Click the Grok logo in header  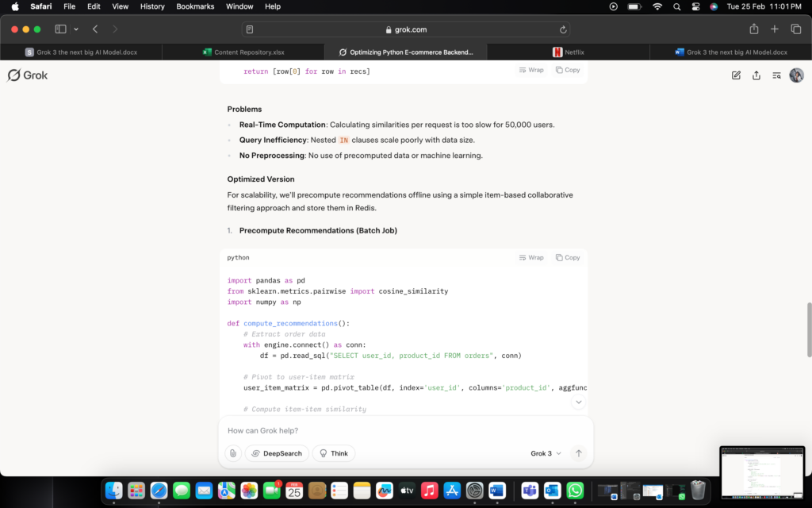tap(28, 75)
